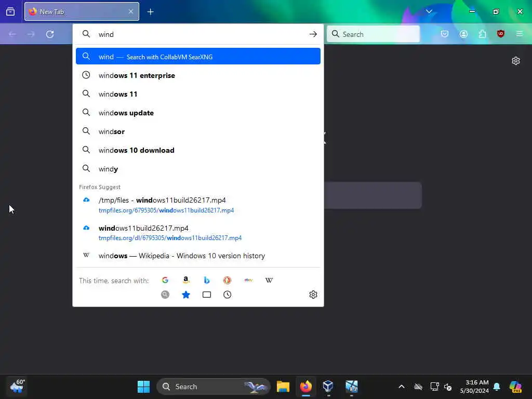Expand the list all tabs chevron
Screen dimensions: 532x399
429,11
